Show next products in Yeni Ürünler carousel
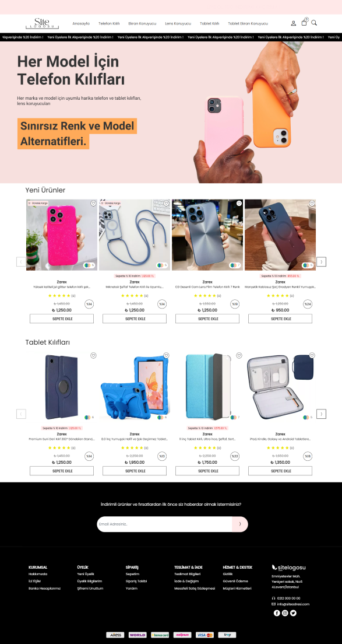 (322, 261)
